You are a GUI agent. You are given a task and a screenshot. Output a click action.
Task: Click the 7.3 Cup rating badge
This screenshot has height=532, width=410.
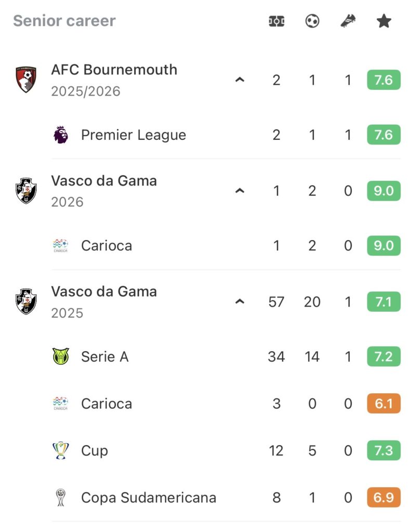click(383, 450)
